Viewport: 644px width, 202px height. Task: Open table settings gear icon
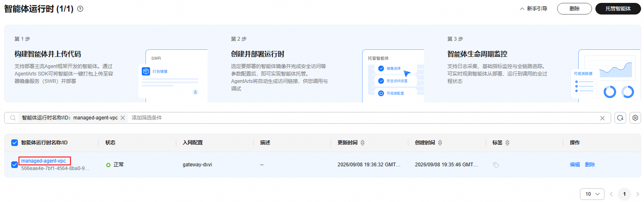pos(635,118)
